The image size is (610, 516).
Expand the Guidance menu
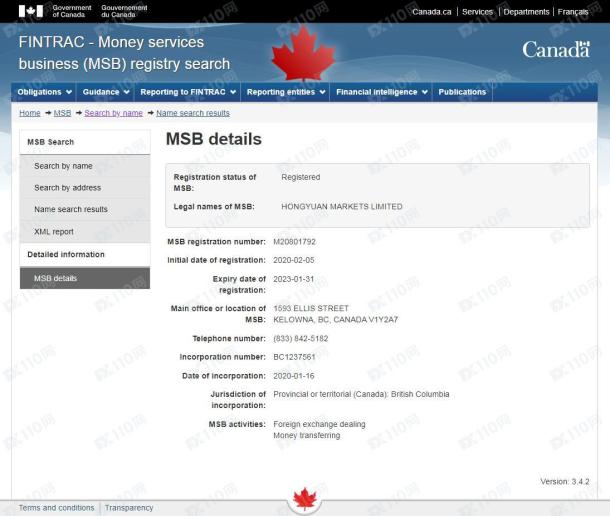[x=105, y=92]
